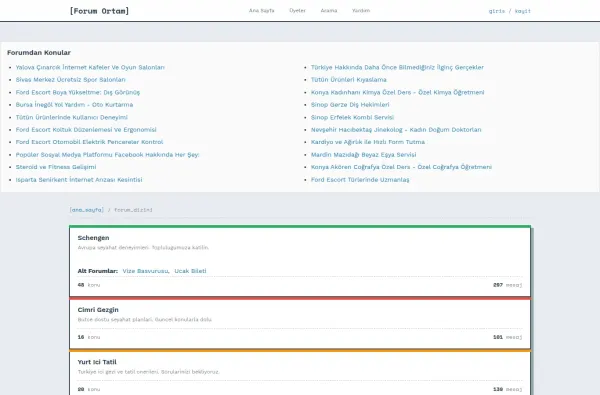Viewport: 600px width, 395px height.
Task: Open Tütün Ürünleri Kıyaslama topic
Action: tap(349, 80)
